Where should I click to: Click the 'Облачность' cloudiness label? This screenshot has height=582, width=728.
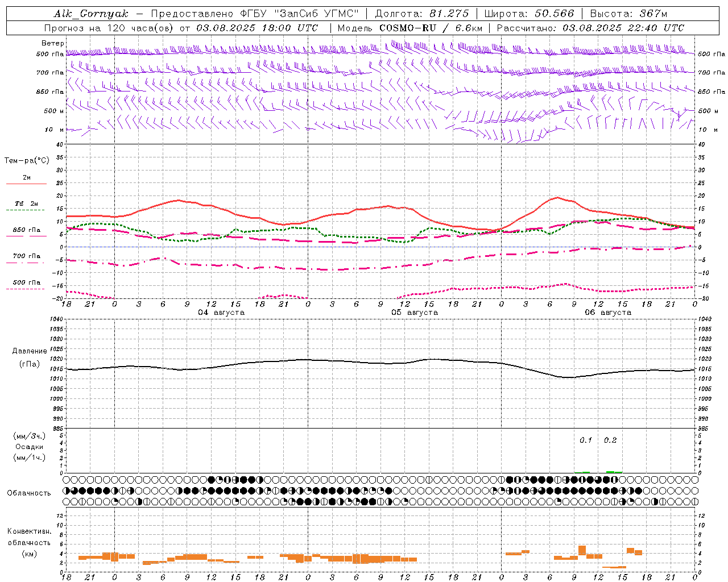(29, 493)
